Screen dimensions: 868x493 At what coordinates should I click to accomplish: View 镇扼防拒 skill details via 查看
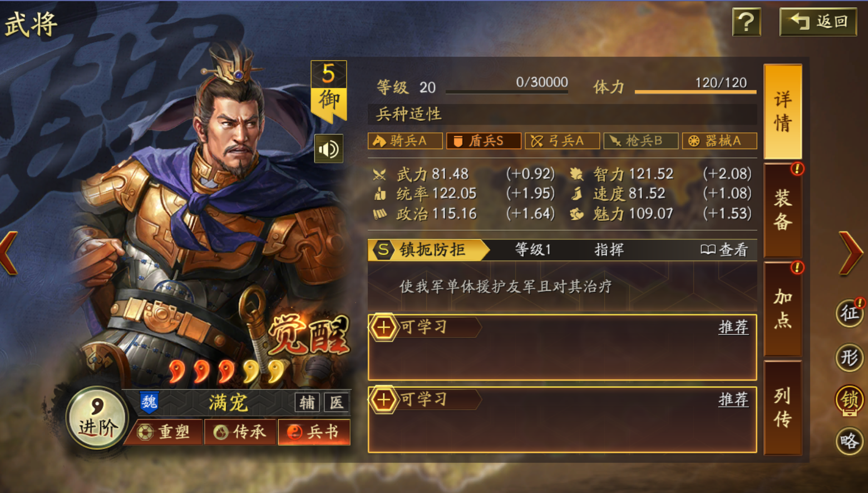coord(724,250)
